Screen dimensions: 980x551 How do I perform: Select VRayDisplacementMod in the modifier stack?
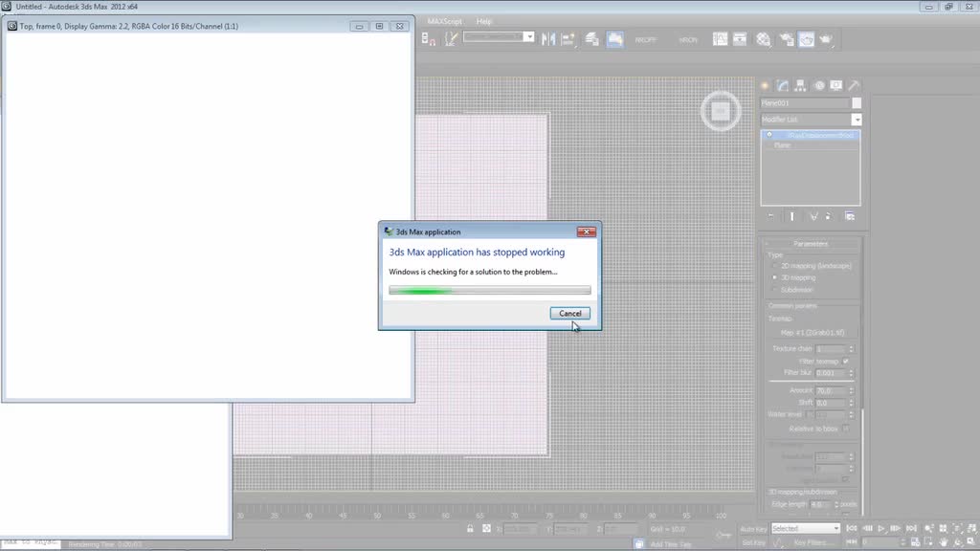pos(819,135)
